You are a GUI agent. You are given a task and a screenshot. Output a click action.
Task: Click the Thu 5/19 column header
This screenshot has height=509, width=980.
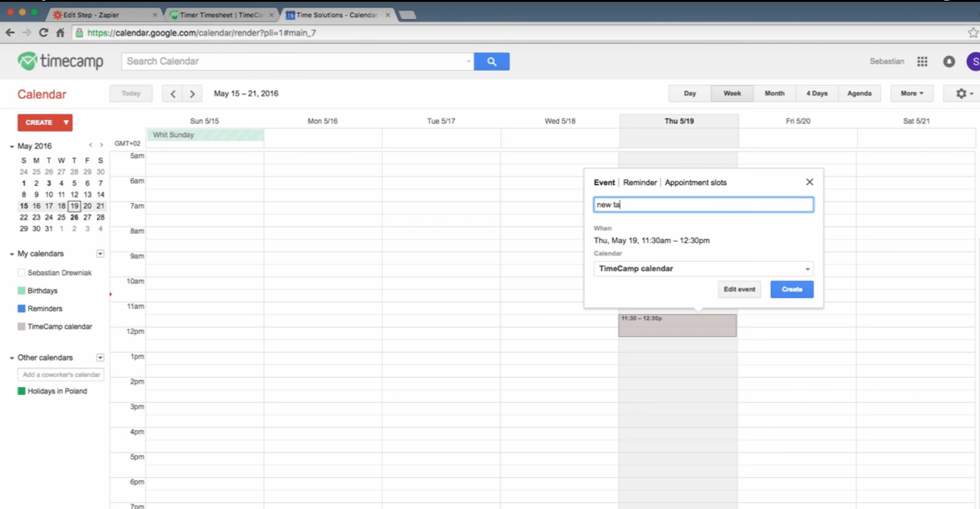click(679, 121)
